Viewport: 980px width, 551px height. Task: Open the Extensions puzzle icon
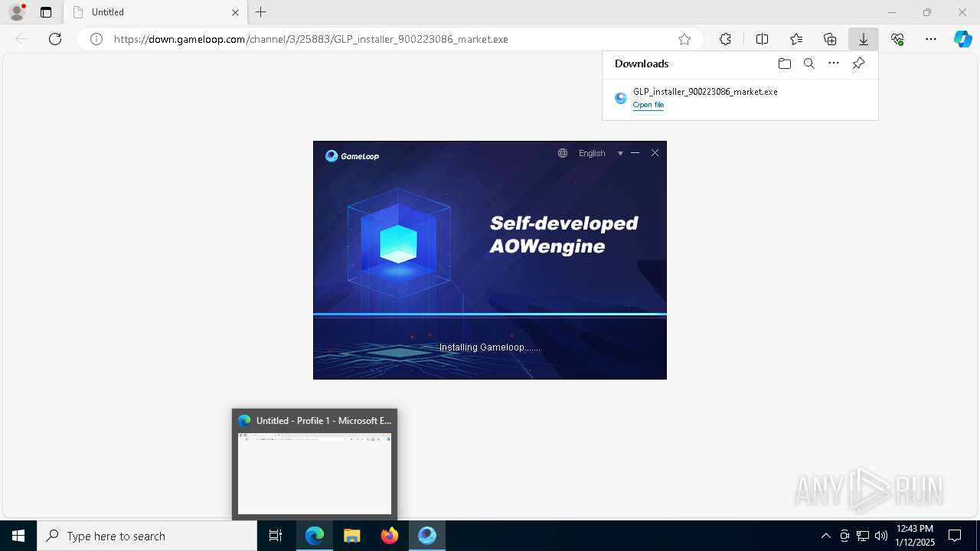point(725,39)
